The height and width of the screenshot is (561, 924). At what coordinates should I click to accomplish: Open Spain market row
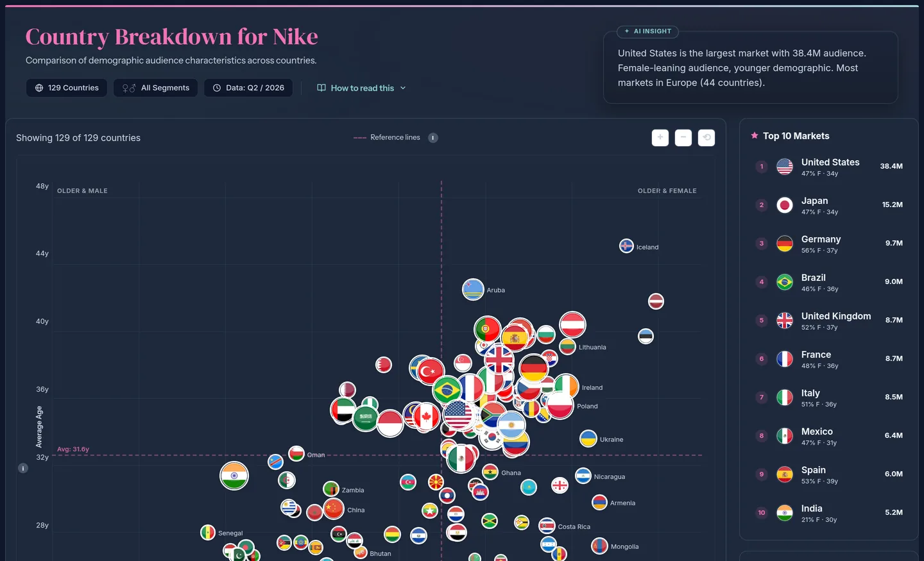(x=829, y=474)
